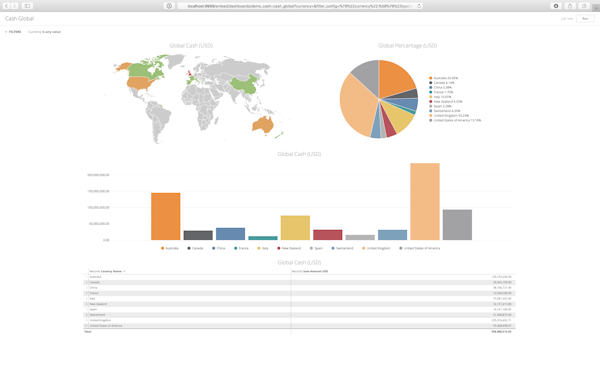
Task: Go forward in Safari
Action: [14, 6]
